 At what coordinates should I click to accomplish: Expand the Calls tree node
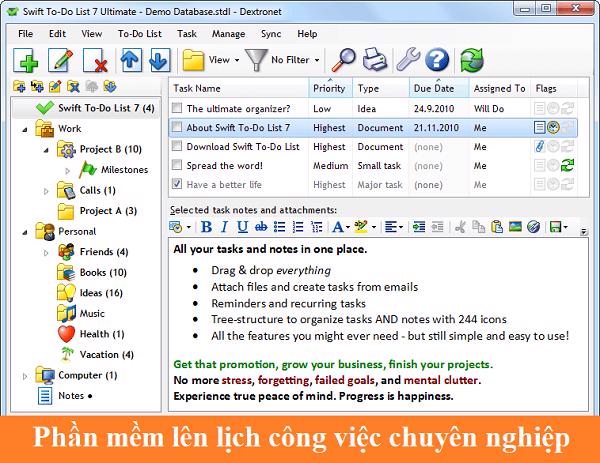[46, 191]
